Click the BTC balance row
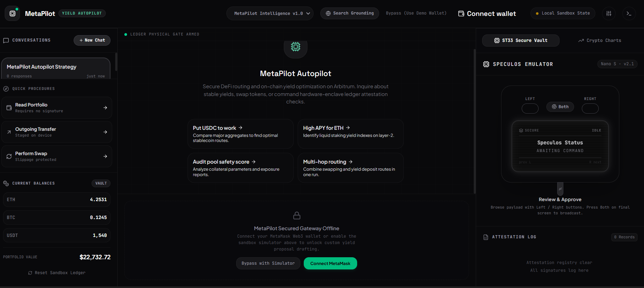The width and height of the screenshot is (644, 288). [57, 218]
